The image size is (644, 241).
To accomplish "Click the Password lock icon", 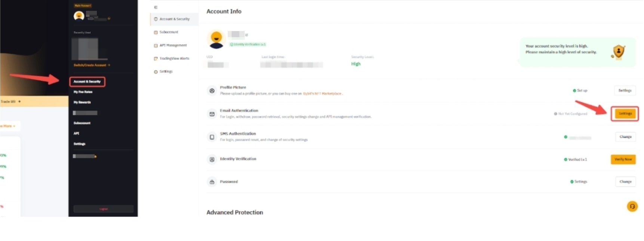I will click(212, 182).
